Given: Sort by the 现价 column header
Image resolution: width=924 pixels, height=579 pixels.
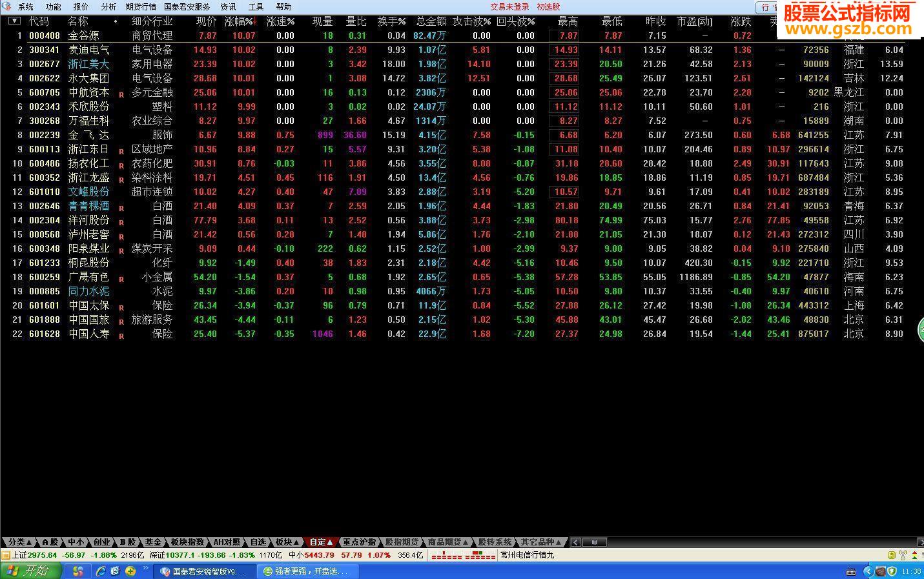Looking at the screenshot, I should pos(207,21).
